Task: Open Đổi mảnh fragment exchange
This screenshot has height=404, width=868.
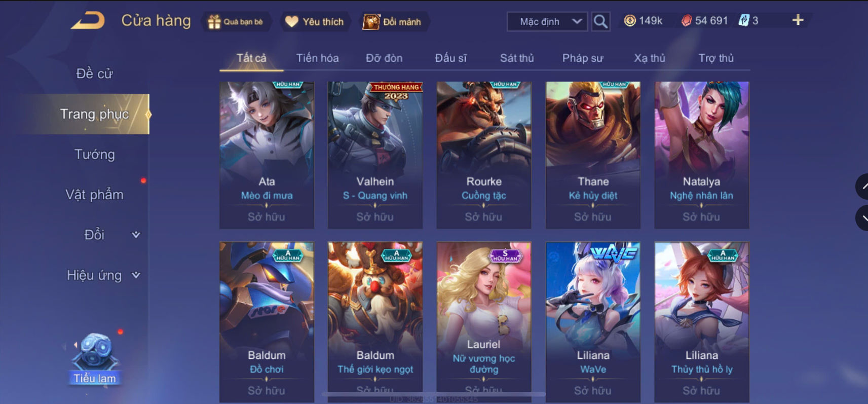Action: [x=394, y=22]
